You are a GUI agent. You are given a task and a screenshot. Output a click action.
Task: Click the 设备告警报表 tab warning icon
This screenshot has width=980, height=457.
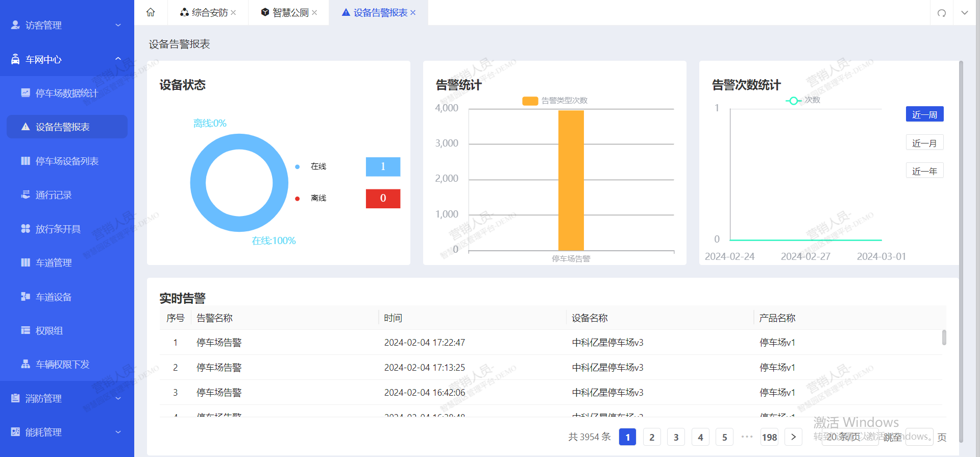[x=346, y=12]
